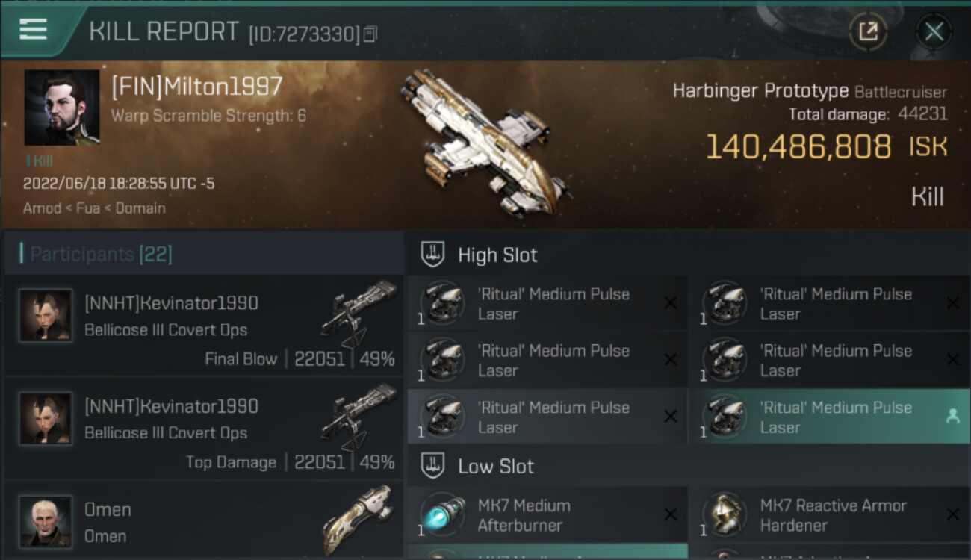Copy the kill report ID

click(x=370, y=34)
